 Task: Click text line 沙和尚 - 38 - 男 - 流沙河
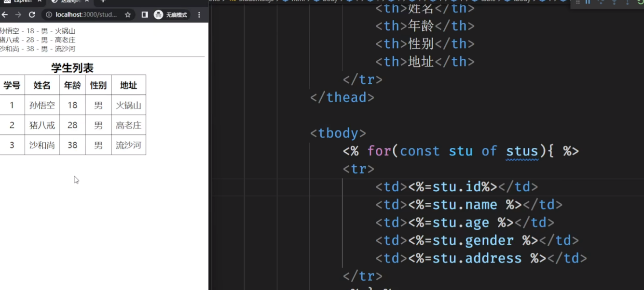[38, 49]
